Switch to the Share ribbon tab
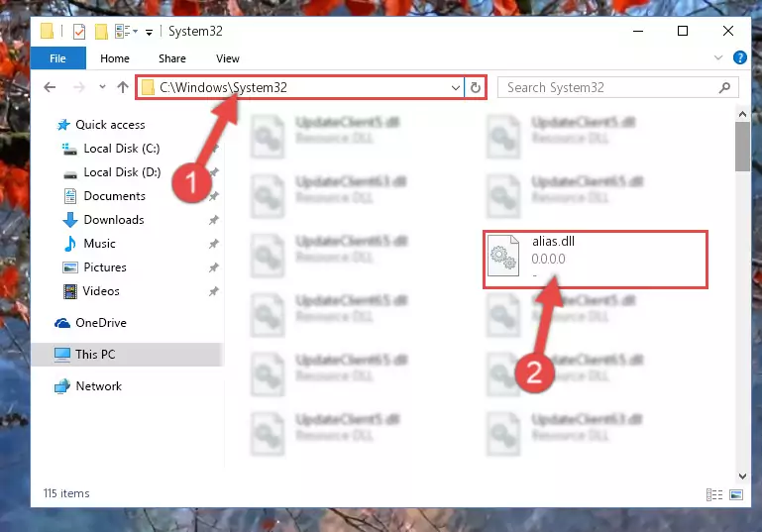The width and height of the screenshot is (762, 532). pos(172,58)
